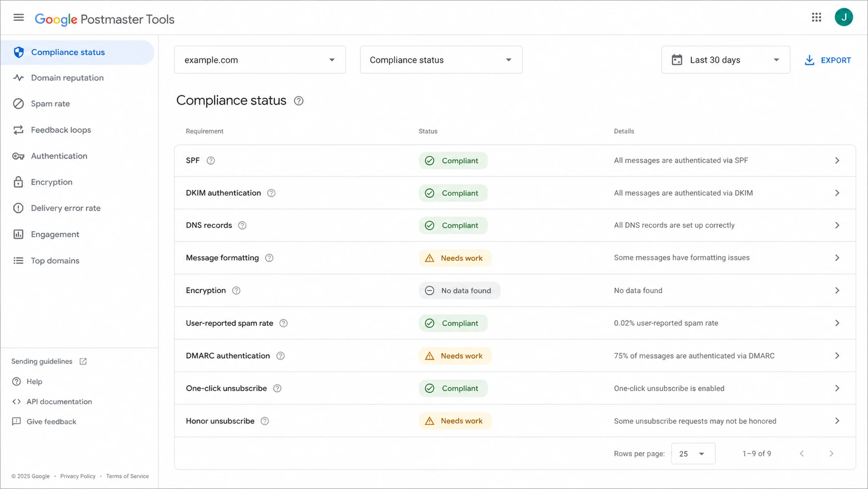868x489 pixels.
Task: Click No data found status badge
Action: (459, 290)
